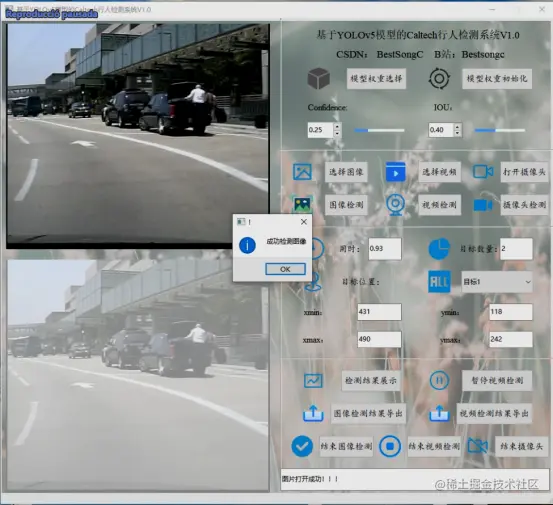The width and height of the screenshot is (553, 505).
Task: Click the target initialization circle icon
Action: coord(439,78)
